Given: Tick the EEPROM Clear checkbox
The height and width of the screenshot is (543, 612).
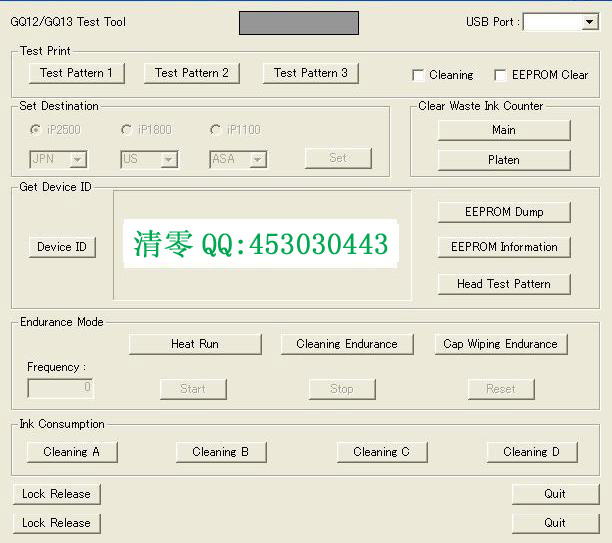Looking at the screenshot, I should pos(500,75).
